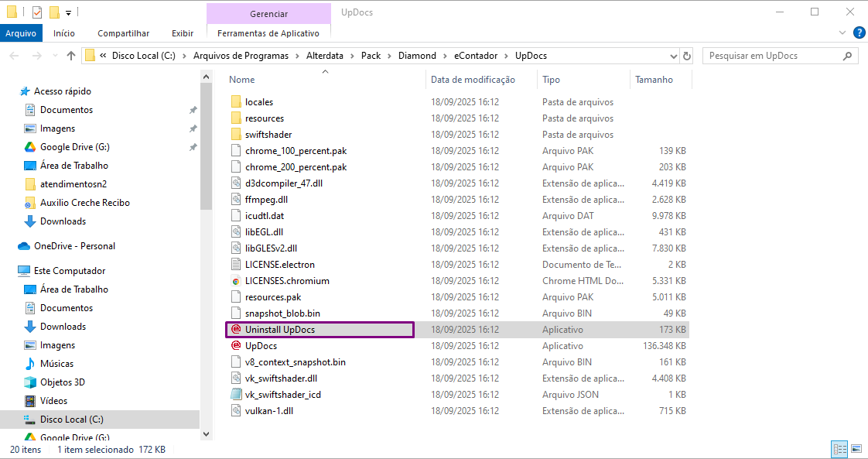
Task: Navigate to Arquivos de Programas in path
Action: point(241,56)
